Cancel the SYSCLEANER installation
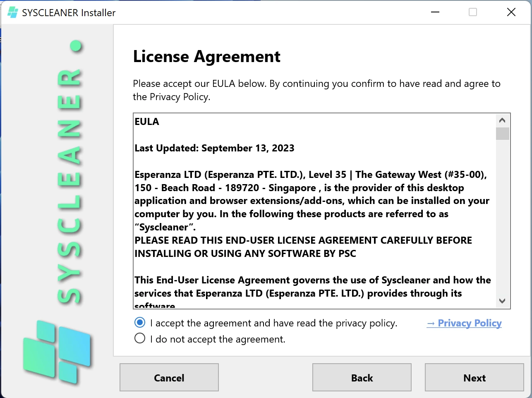This screenshot has height=398, width=532. click(x=169, y=377)
